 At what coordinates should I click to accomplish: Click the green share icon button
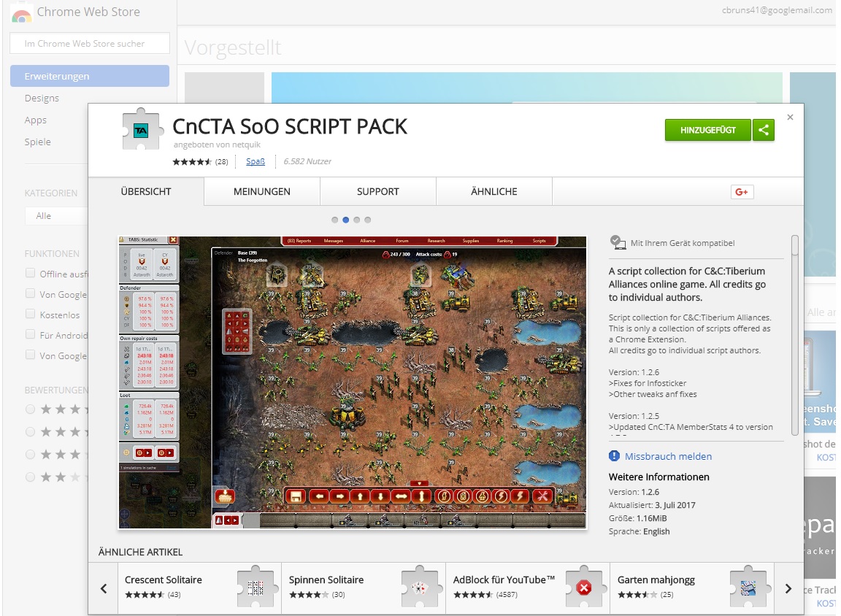763,130
